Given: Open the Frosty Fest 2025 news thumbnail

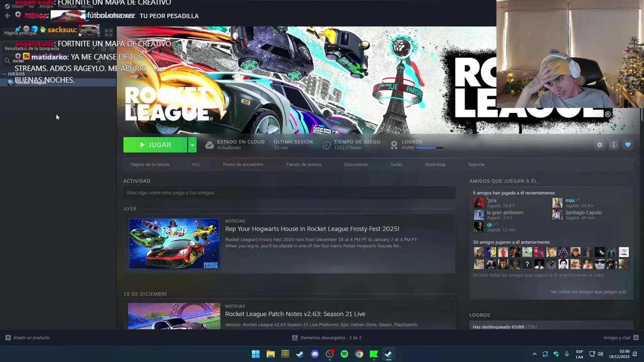Looking at the screenshot, I should coord(174,244).
